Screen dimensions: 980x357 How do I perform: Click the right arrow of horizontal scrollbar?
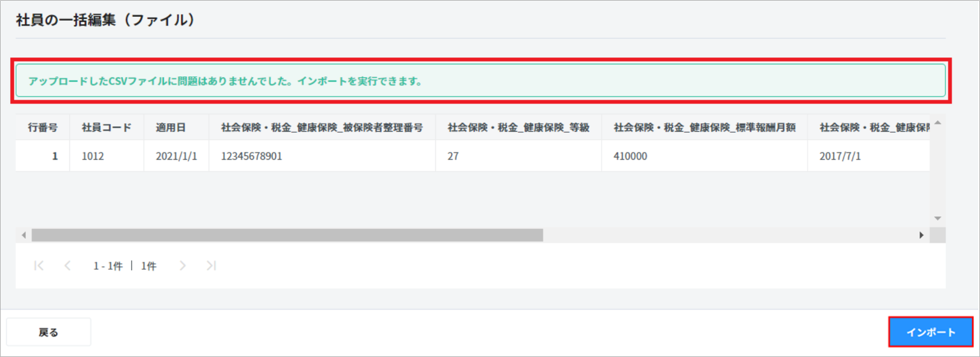(921, 235)
